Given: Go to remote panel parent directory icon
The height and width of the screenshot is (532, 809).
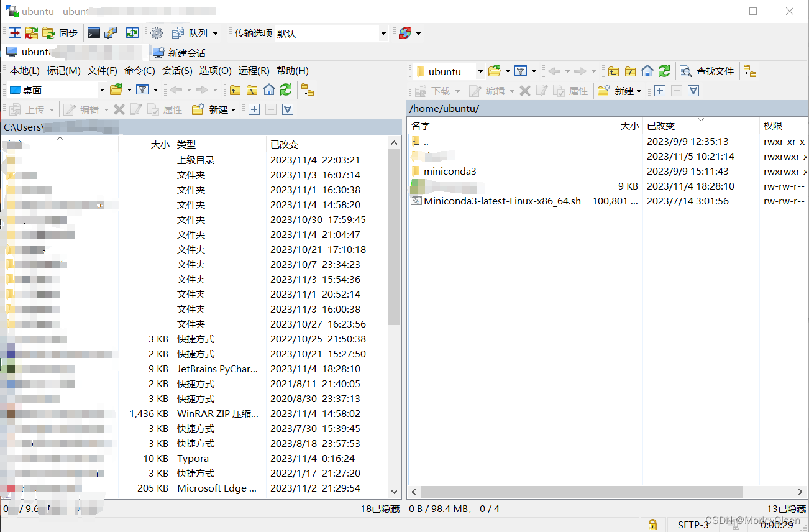Looking at the screenshot, I should tap(613, 71).
